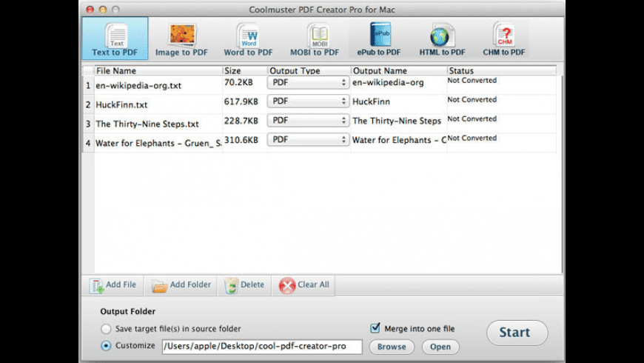644x363 pixels.
Task: Select the HuckFinn.txt file name
Action: pyautogui.click(x=121, y=105)
